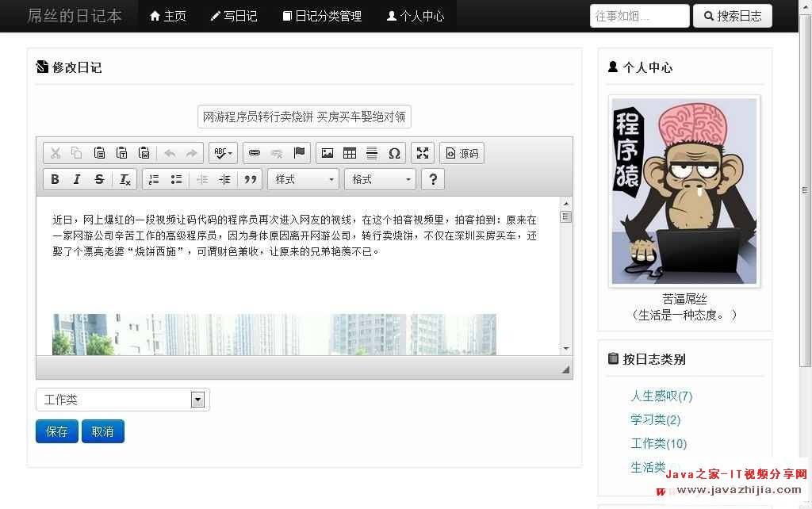Open the 格式 format dropdown
The width and height of the screenshot is (812, 509).
pyautogui.click(x=380, y=179)
